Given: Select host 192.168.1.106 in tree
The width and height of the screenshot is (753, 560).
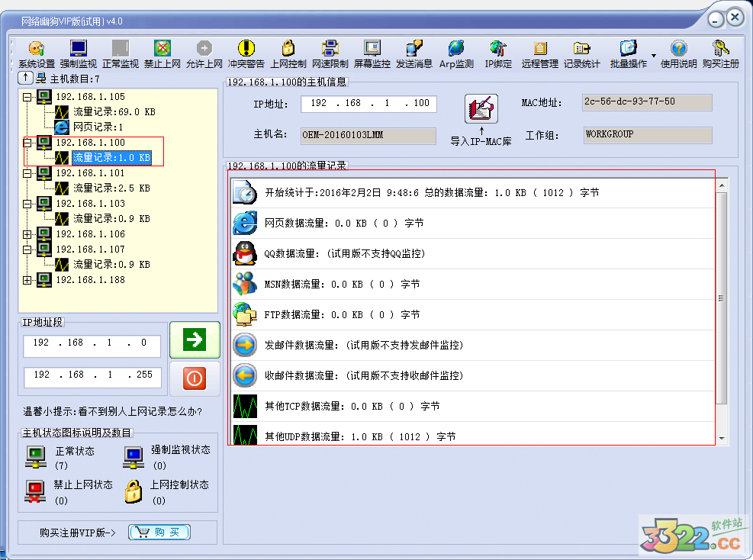Looking at the screenshot, I should 90,234.
